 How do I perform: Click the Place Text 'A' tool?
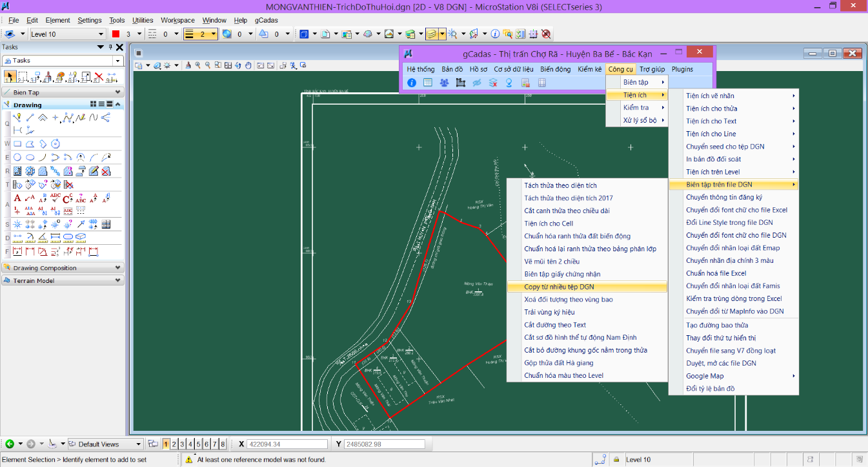(x=17, y=198)
